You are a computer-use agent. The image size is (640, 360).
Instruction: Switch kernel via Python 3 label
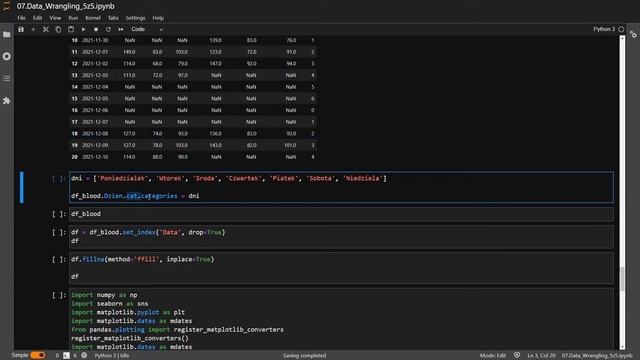(604, 29)
